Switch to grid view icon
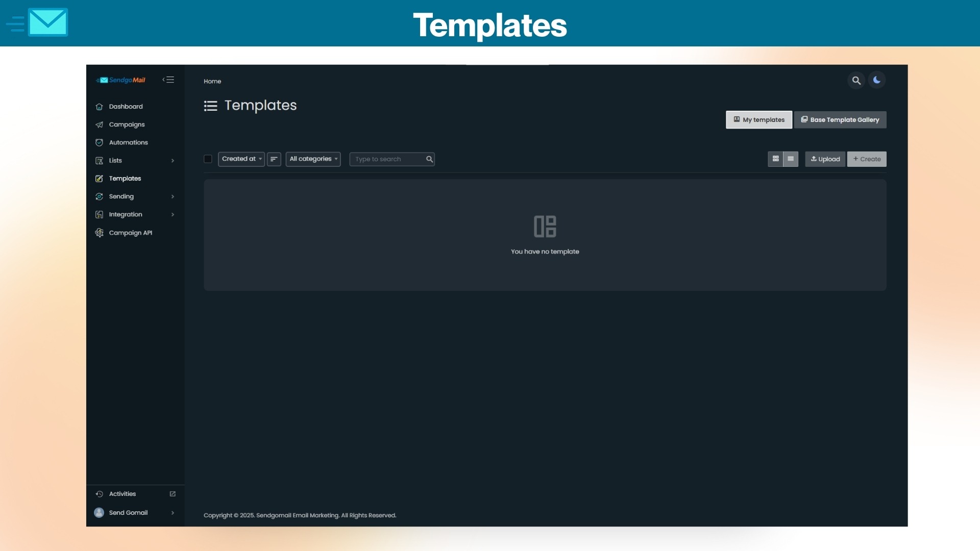Image resolution: width=980 pixels, height=551 pixels. point(775,159)
